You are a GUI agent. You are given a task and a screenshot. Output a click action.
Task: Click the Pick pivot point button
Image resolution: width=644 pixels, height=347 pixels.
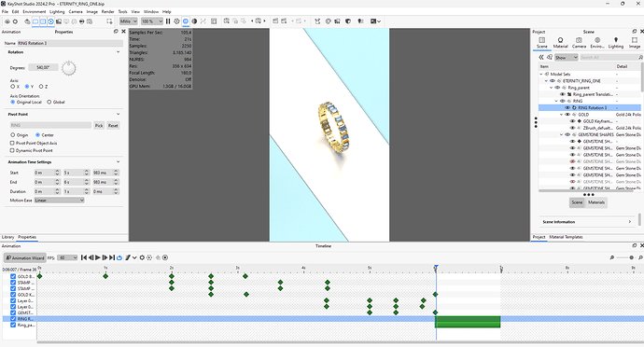tap(99, 125)
